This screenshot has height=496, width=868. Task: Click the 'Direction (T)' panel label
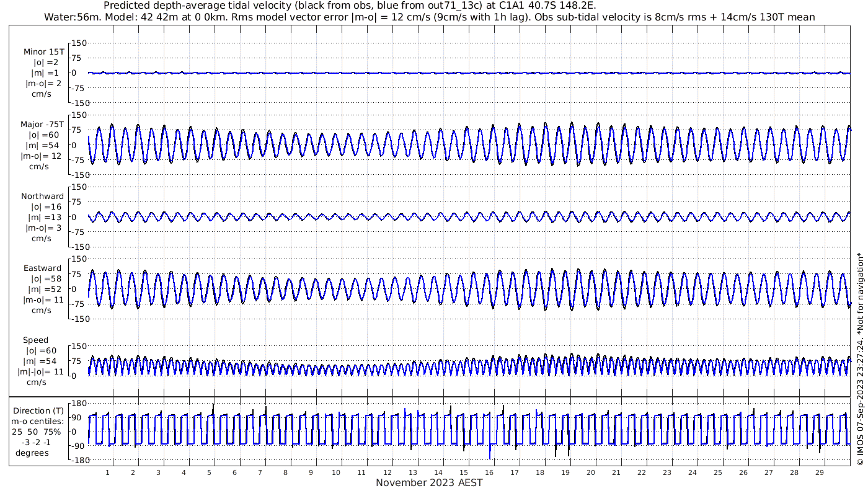pos(38,410)
